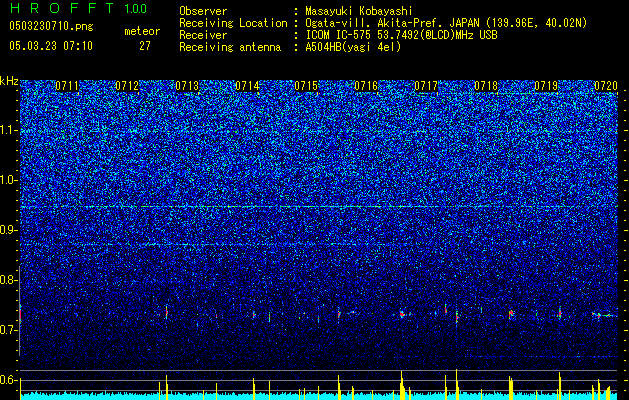Click the 0718 time marker
The height and width of the screenshot is (400, 629).
click(x=486, y=86)
